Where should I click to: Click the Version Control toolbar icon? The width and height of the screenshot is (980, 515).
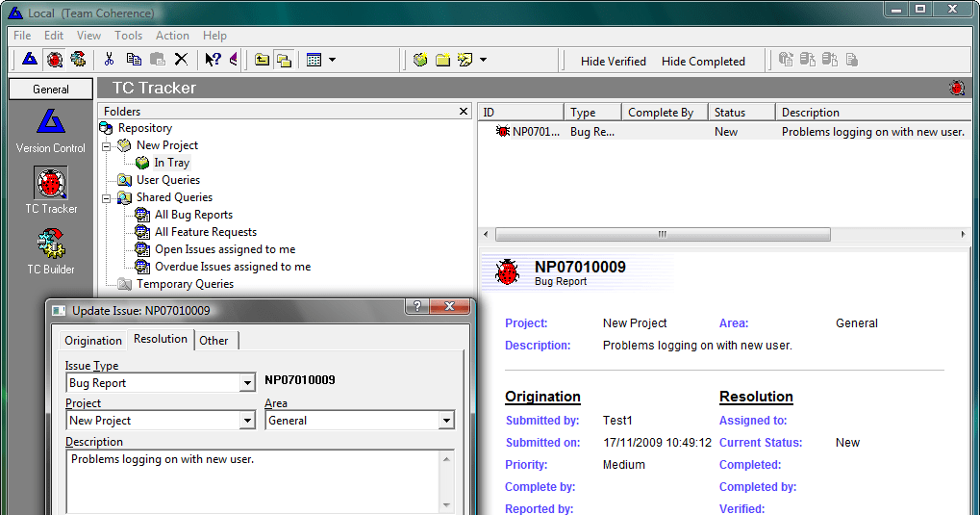30,60
